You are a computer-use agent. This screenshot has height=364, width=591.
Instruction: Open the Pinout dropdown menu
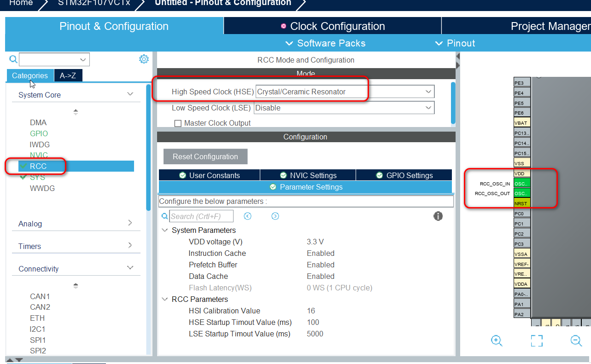click(455, 43)
